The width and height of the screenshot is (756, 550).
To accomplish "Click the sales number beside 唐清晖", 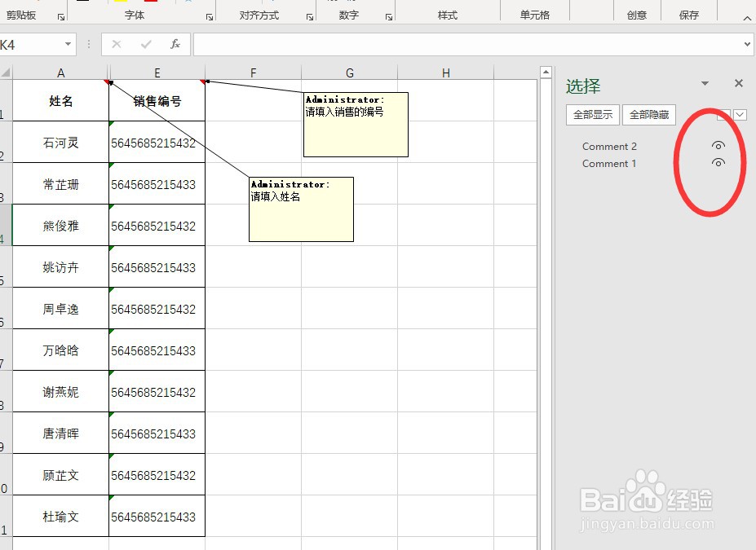I will 157,433.
